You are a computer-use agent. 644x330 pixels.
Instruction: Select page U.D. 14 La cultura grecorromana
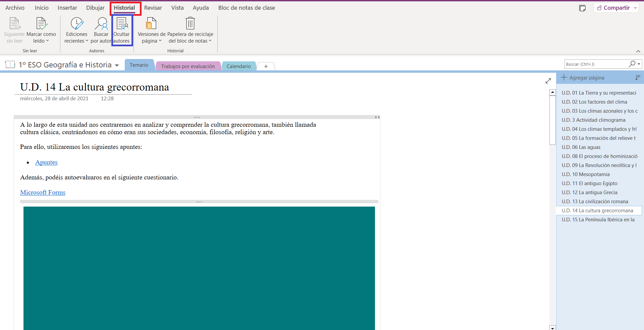click(599, 211)
